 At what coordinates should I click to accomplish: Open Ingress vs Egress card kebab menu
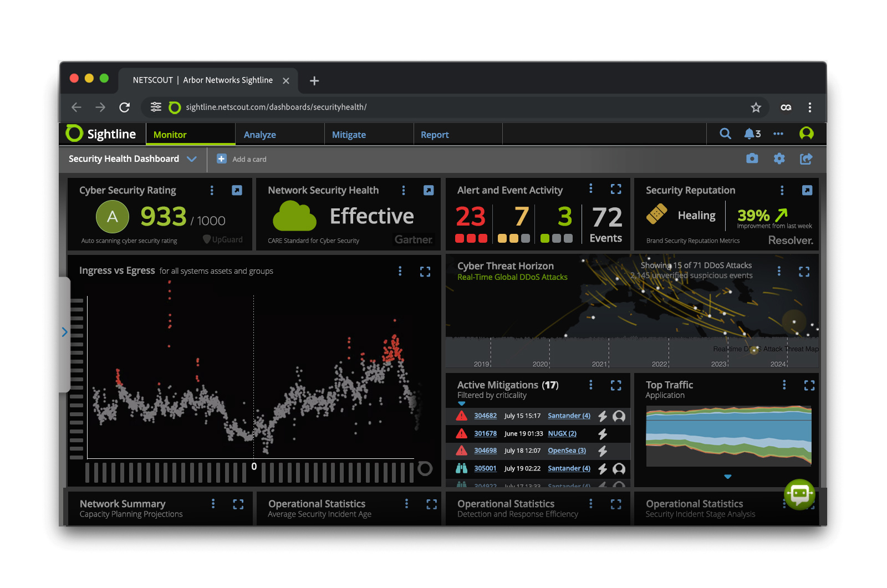[400, 271]
